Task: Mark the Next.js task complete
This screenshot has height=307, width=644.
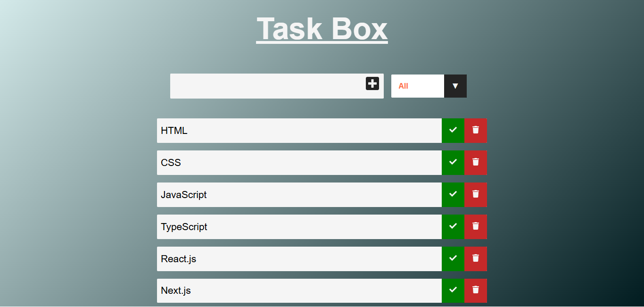Action: tap(453, 290)
